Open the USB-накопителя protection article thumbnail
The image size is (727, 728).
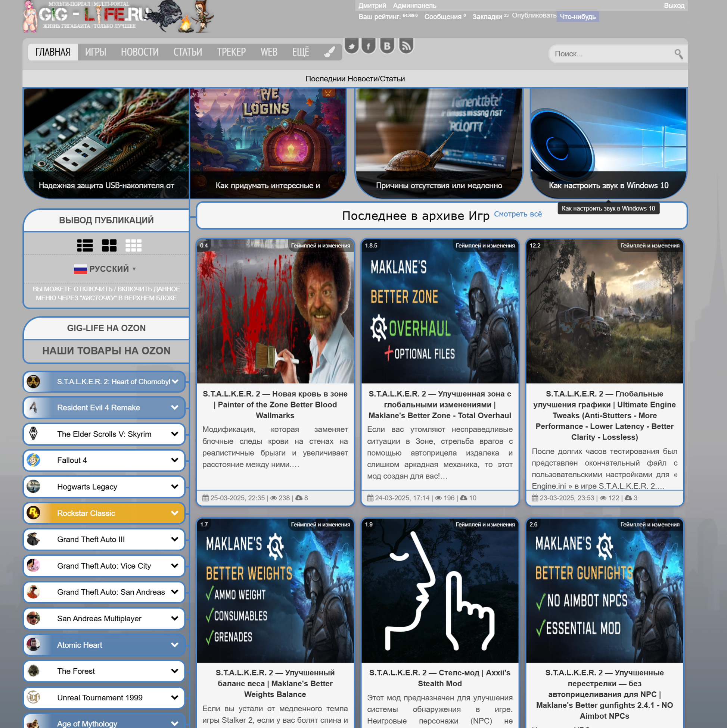tap(106, 143)
